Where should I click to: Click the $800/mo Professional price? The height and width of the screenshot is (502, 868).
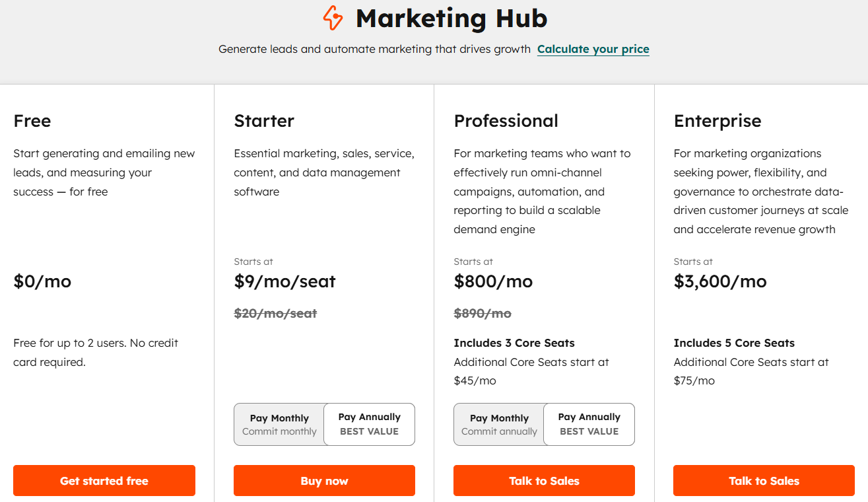pos(493,281)
